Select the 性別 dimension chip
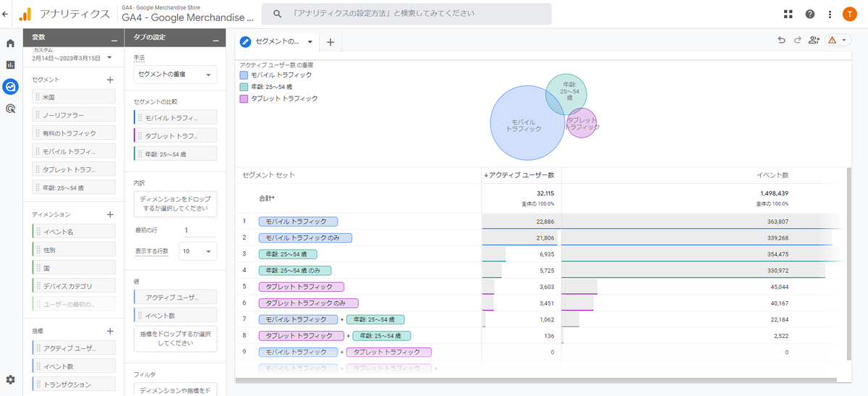 74,250
